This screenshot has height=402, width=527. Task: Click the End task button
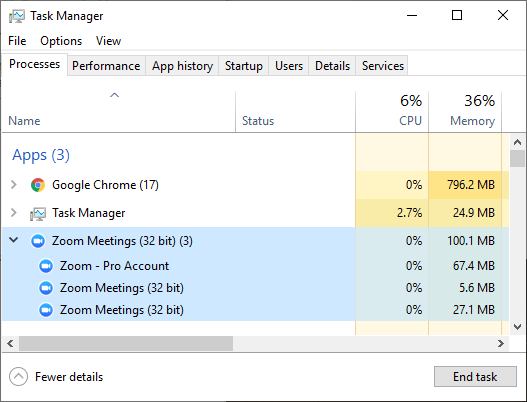pos(475,376)
